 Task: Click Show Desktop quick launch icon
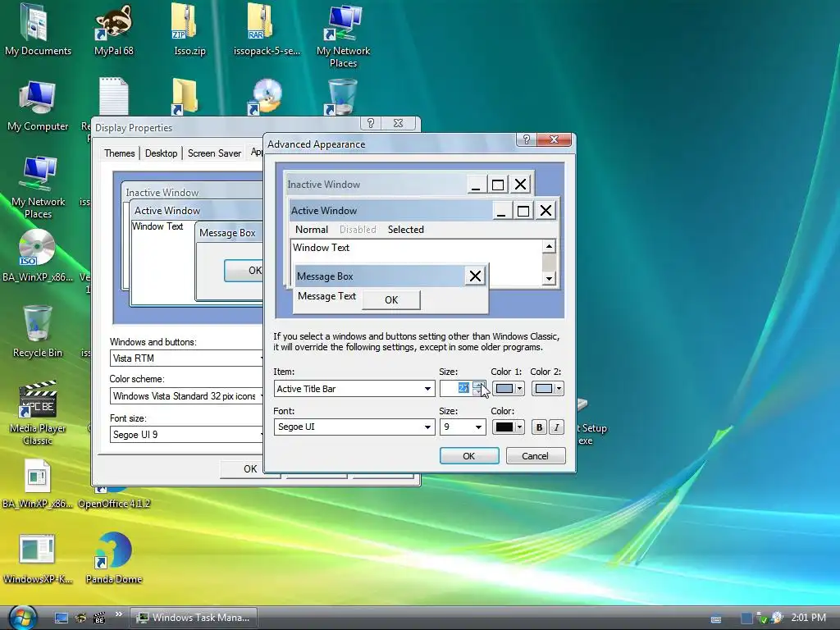pyautogui.click(x=62, y=618)
